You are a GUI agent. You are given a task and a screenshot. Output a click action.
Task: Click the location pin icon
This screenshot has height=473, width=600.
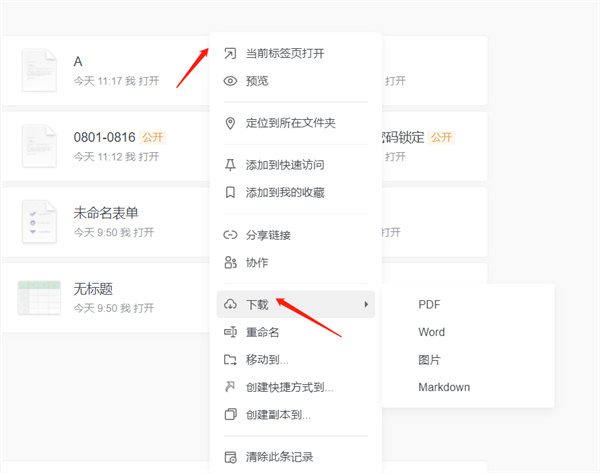[x=230, y=123]
